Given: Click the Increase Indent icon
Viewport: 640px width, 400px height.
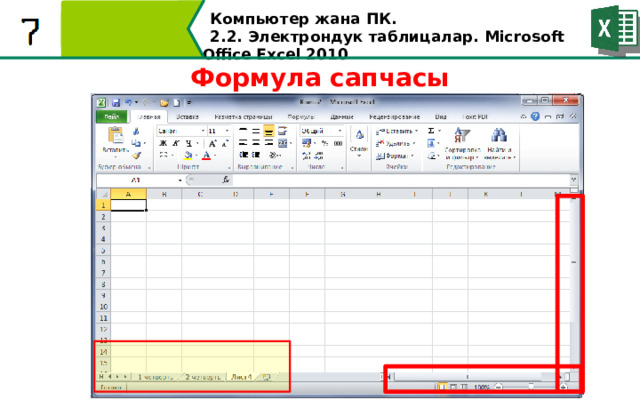Looking at the screenshot, I should coord(256,155).
